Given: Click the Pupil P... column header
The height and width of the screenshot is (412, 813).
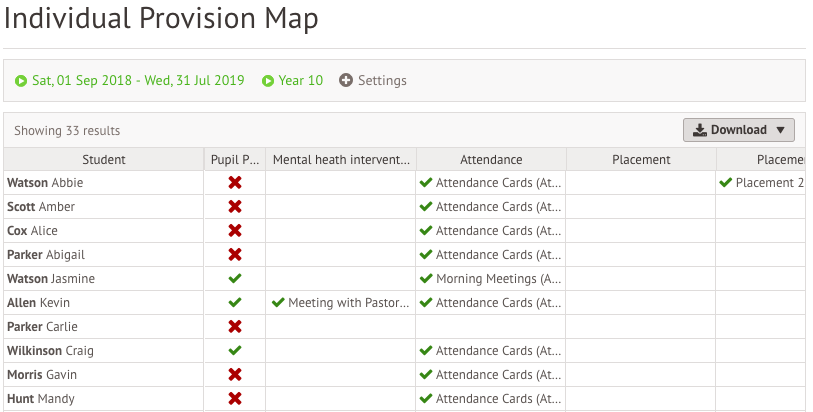Looking at the screenshot, I should pyautogui.click(x=235, y=160).
